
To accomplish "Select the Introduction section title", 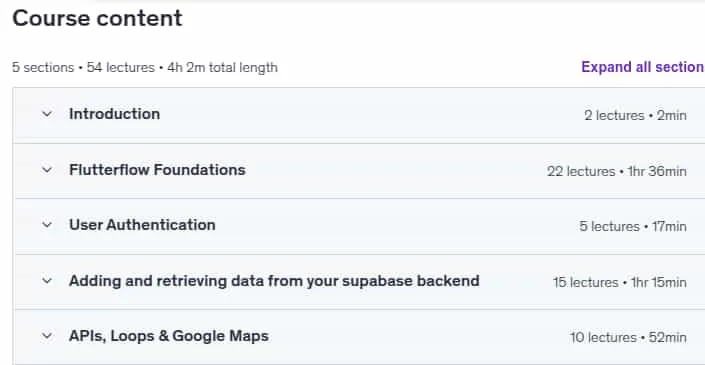I will [x=114, y=114].
